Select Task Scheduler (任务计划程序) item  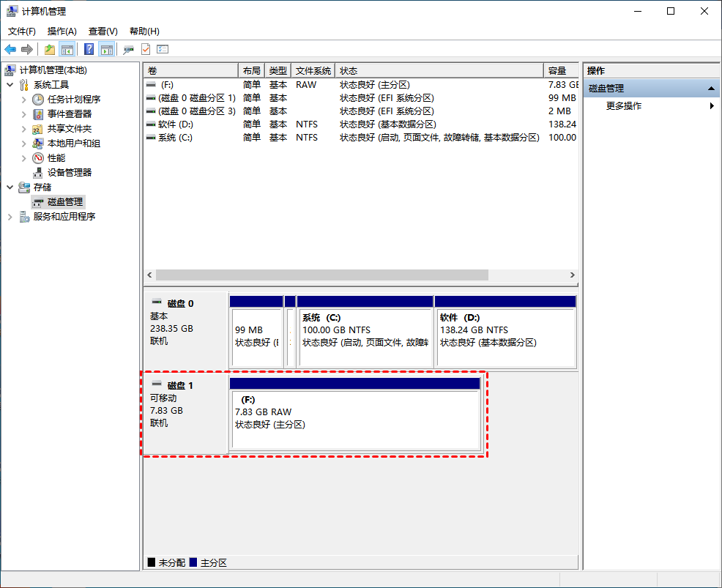[74, 100]
